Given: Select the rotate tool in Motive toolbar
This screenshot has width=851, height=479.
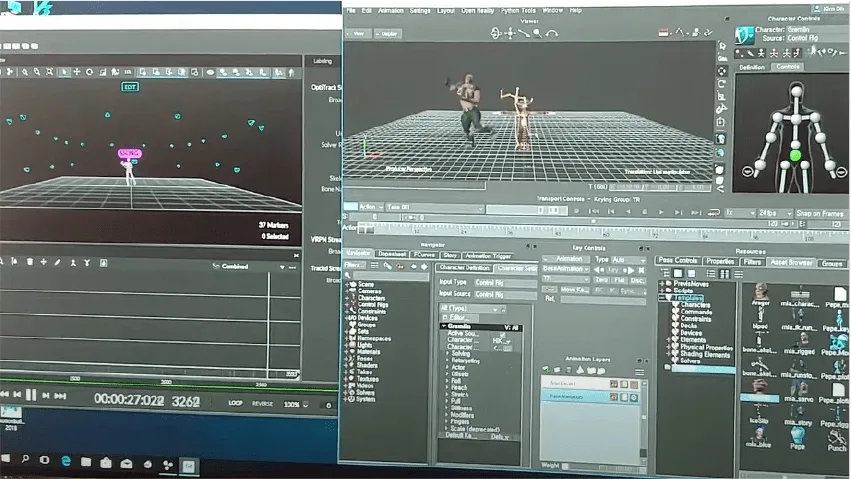Looking at the screenshot, I should (90, 72).
